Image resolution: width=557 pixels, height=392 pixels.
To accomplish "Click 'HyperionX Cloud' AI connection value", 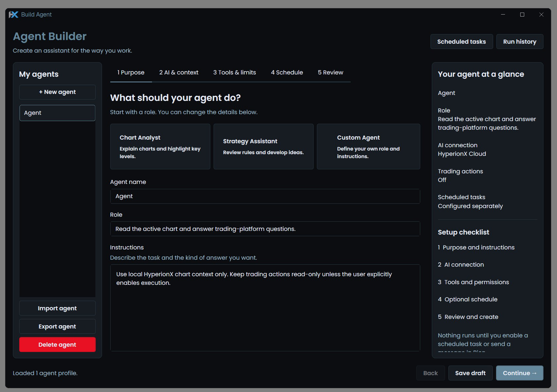I will pyautogui.click(x=462, y=154).
